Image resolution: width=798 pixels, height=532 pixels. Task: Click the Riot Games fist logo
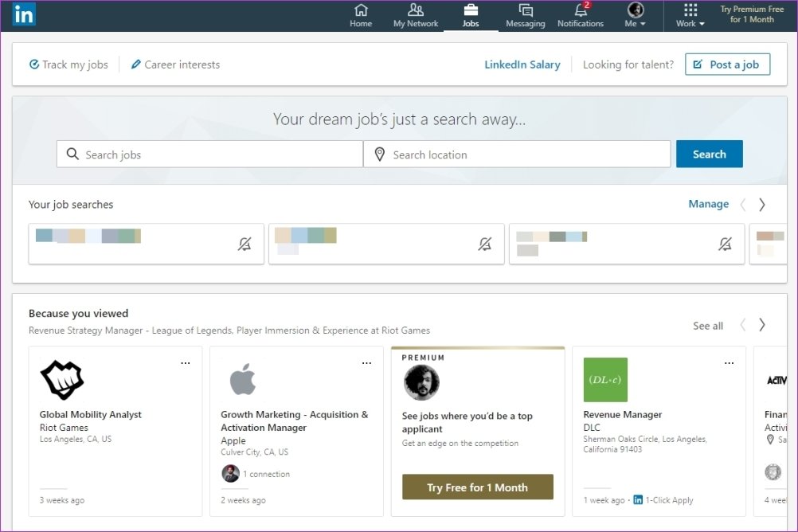[x=61, y=380]
